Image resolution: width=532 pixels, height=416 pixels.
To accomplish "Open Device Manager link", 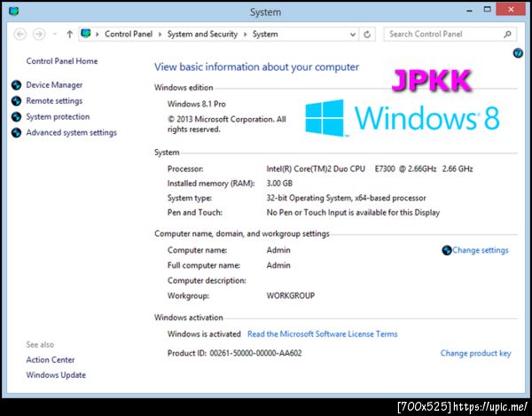I will 54,85.
